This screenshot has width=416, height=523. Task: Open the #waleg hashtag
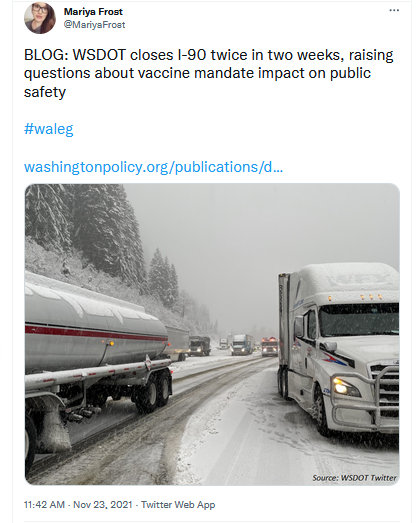49,129
